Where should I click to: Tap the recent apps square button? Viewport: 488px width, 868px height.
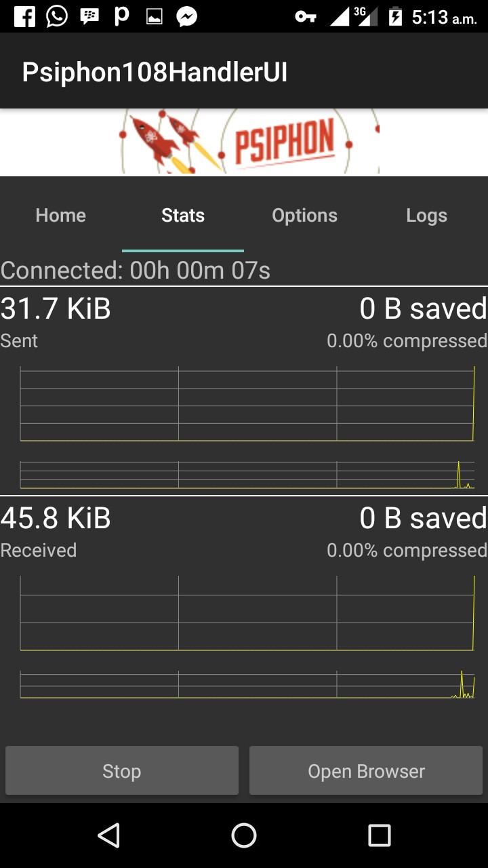(380, 835)
